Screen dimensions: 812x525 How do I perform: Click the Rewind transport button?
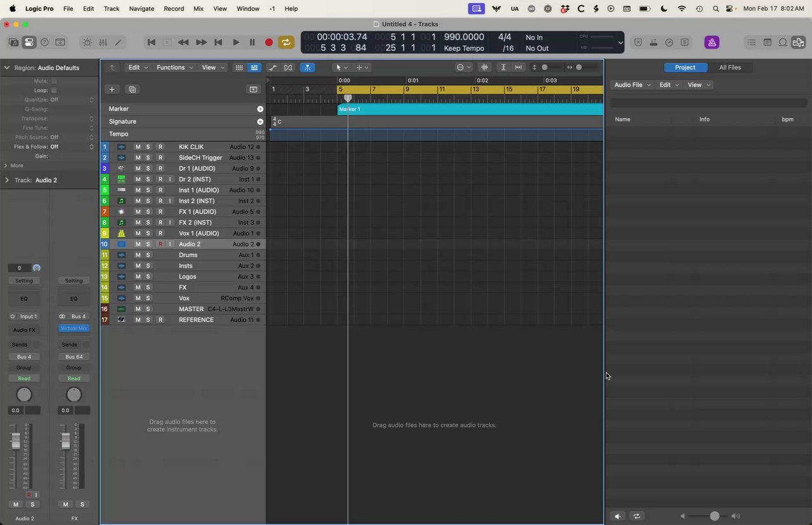click(x=183, y=43)
